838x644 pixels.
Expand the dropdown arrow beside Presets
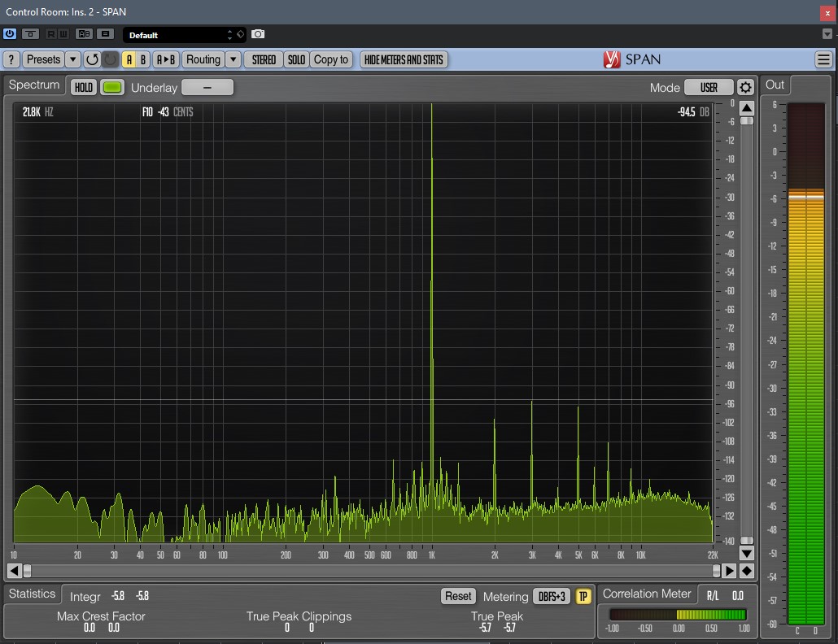(73, 59)
